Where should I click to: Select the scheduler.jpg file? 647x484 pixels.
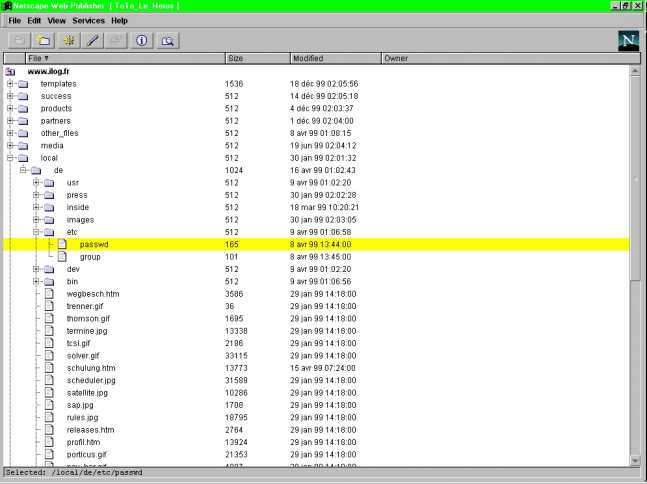pyautogui.click(x=91, y=380)
